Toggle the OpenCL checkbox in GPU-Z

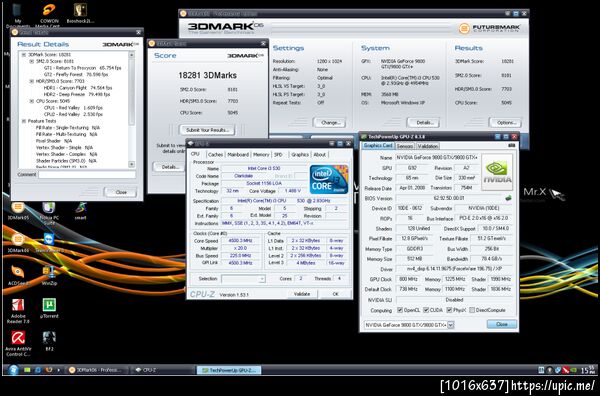(x=400, y=310)
